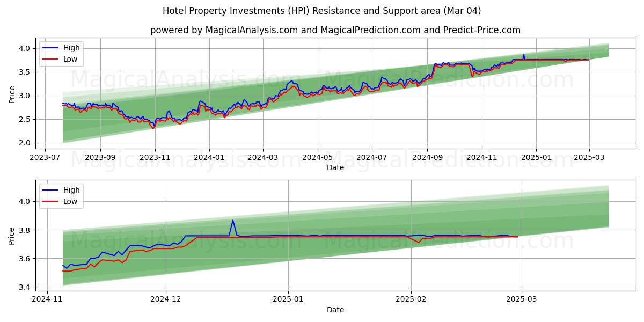
Task: Click the '2025-02' x-axis label in the bottom chart
Action: coord(411,301)
